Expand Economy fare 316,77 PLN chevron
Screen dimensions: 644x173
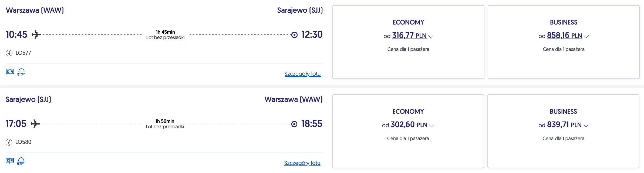(x=431, y=36)
